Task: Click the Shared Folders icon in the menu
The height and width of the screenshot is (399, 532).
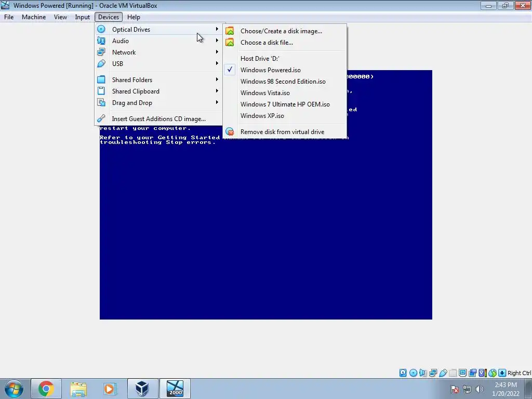Action: [101, 79]
